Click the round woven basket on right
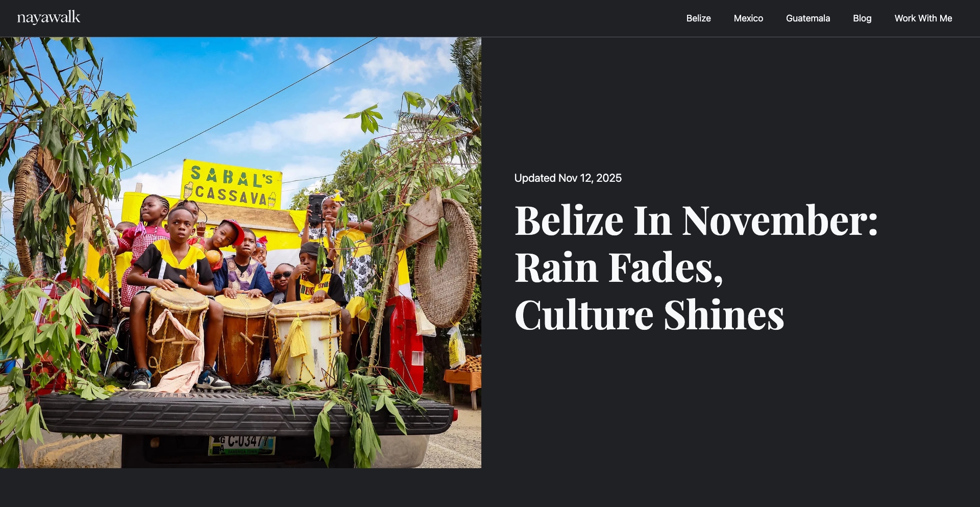Viewport: 980px width, 507px height. coord(446,263)
